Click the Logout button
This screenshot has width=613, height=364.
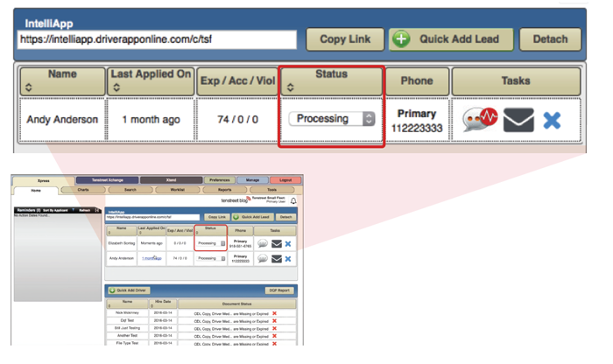pos(285,180)
